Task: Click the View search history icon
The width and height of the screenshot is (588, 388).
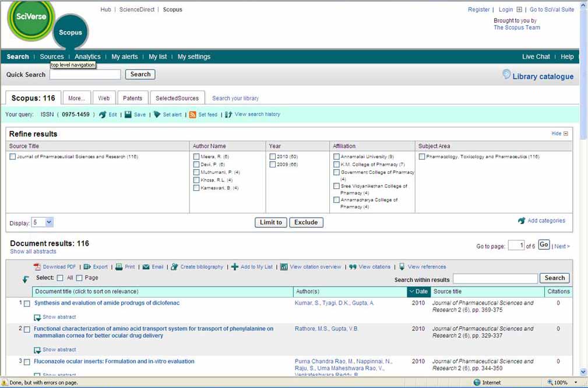Action: [x=228, y=114]
